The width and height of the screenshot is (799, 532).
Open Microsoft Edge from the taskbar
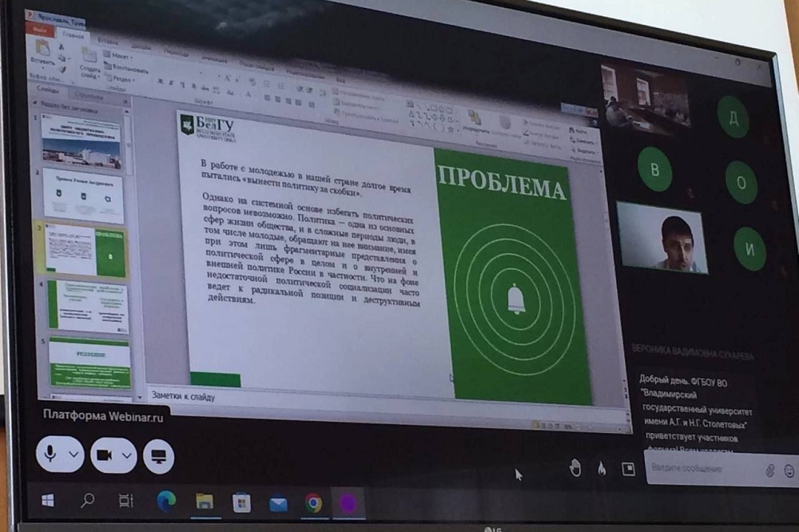pyautogui.click(x=166, y=502)
